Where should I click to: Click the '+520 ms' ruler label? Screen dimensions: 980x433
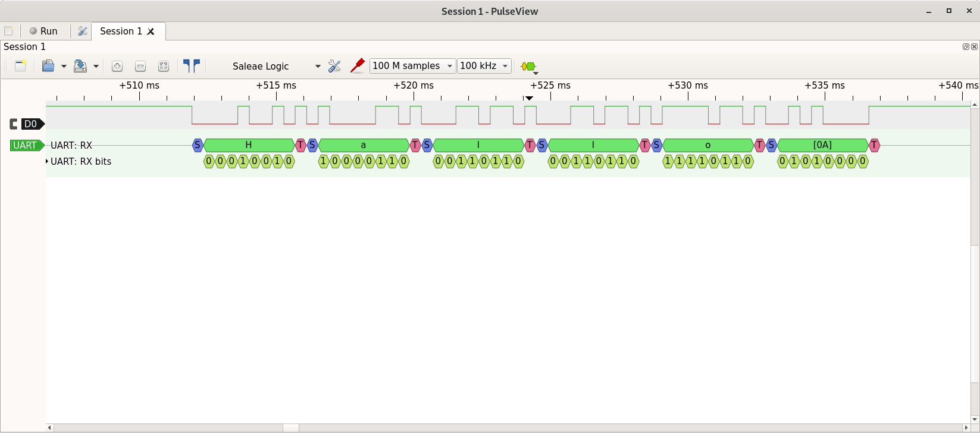[x=414, y=85]
